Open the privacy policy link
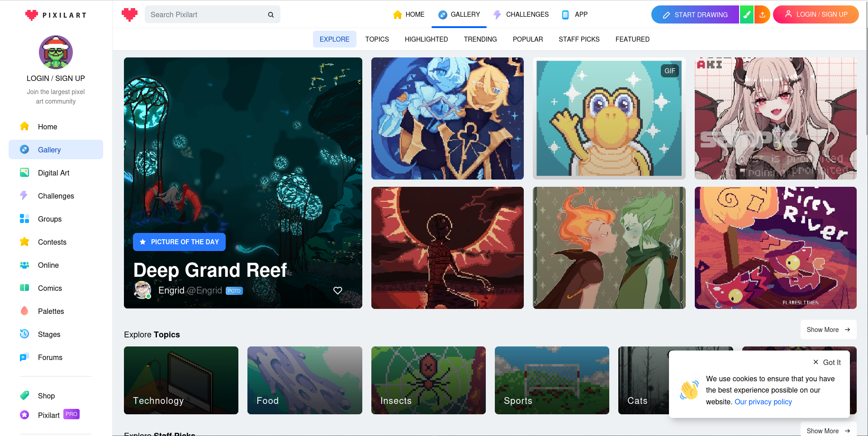Viewport: 868px width, 436px height. coord(763,402)
